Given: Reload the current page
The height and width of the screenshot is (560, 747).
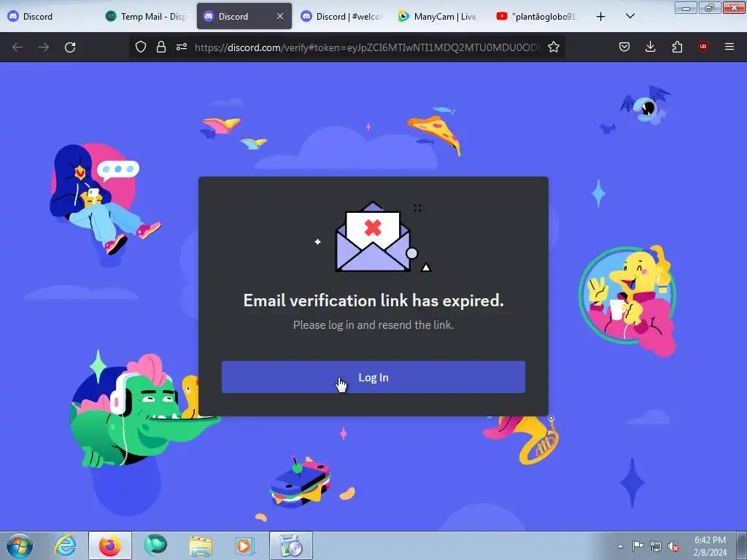Looking at the screenshot, I should pyautogui.click(x=70, y=47).
